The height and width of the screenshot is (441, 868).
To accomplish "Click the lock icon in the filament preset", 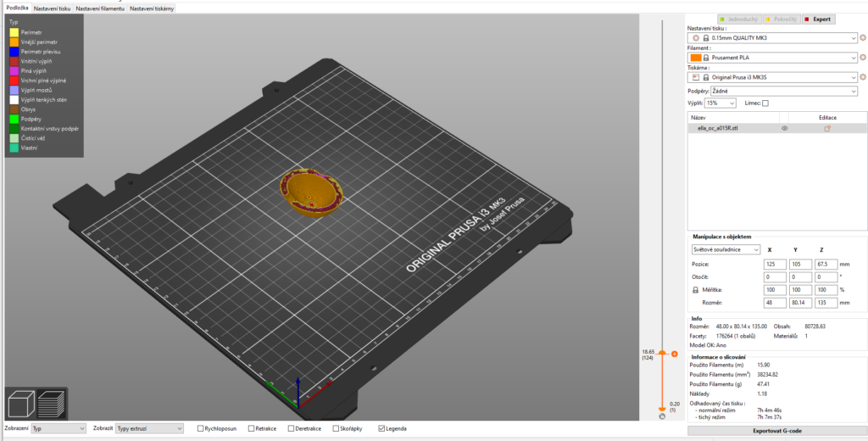I will click(x=706, y=58).
